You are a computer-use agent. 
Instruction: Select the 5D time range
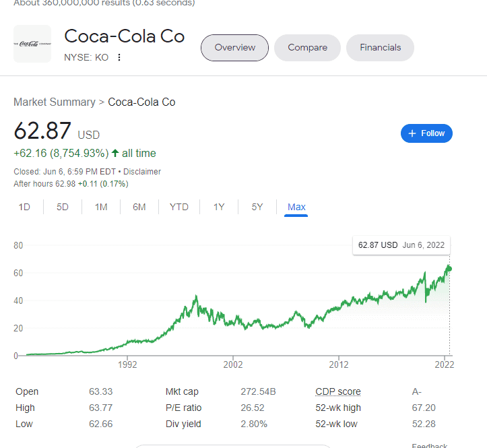pyautogui.click(x=63, y=207)
